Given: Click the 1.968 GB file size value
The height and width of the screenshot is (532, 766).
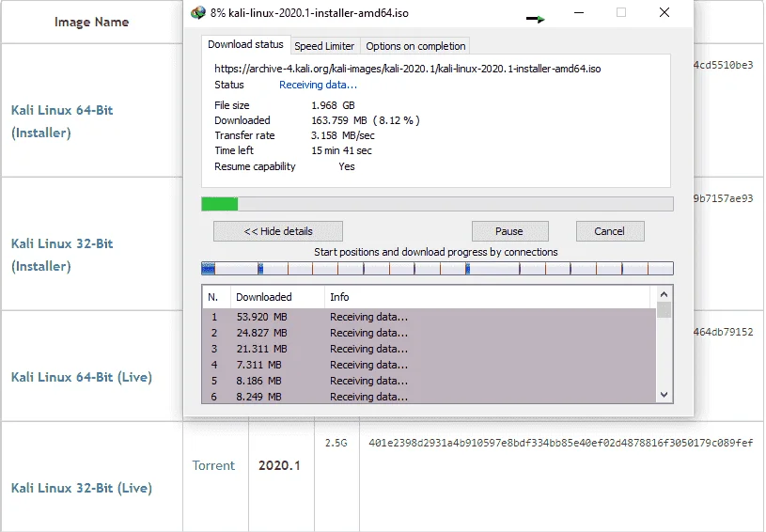Looking at the screenshot, I should (333, 105).
